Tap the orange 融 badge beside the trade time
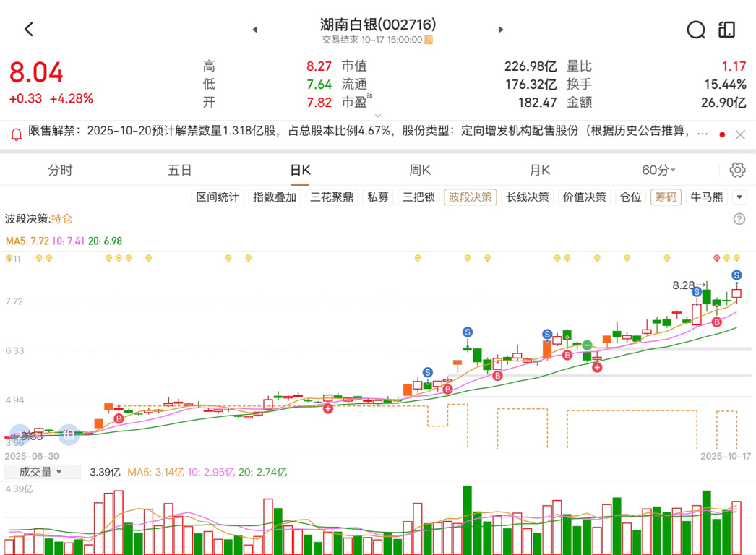756x555 pixels. pyautogui.click(x=428, y=40)
